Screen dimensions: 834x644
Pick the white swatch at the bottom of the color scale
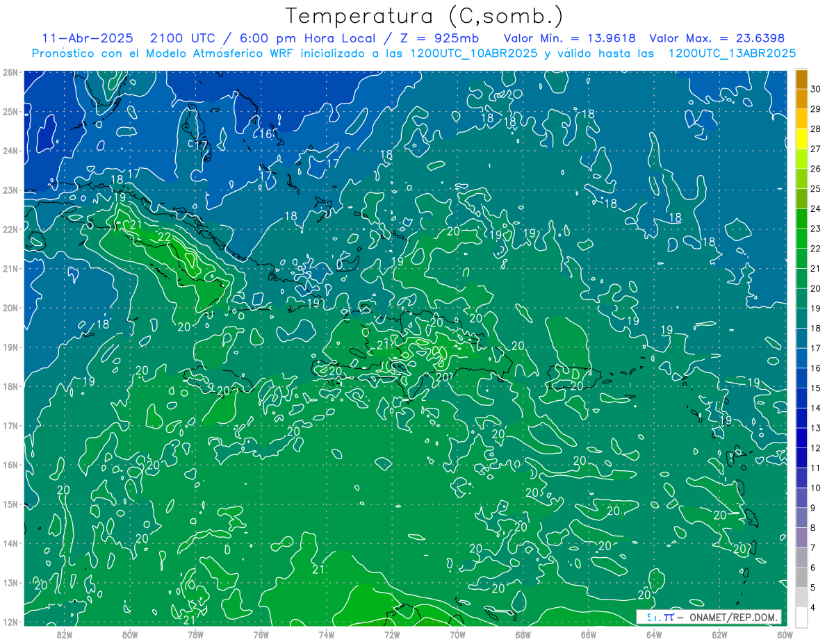click(x=801, y=616)
